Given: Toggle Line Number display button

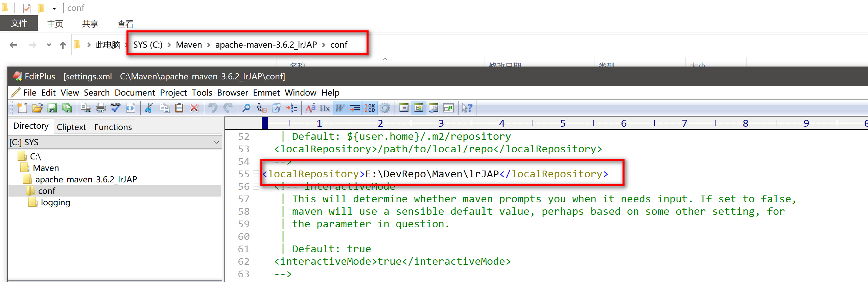Looking at the screenshot, I should (x=370, y=108).
